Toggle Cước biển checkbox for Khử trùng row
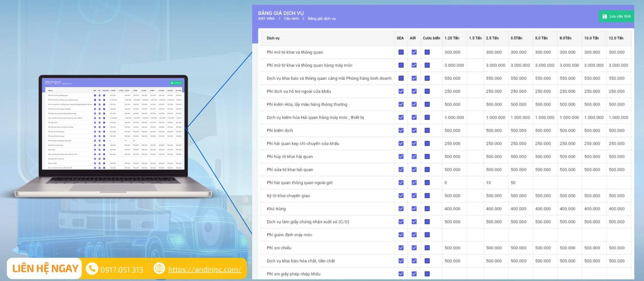This screenshot has width=644, height=281. pos(427,209)
